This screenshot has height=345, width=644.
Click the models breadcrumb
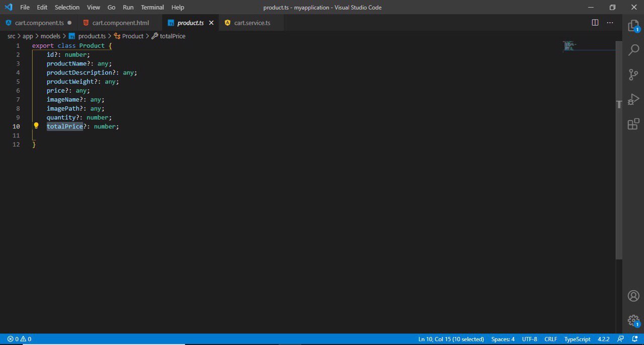click(x=50, y=36)
